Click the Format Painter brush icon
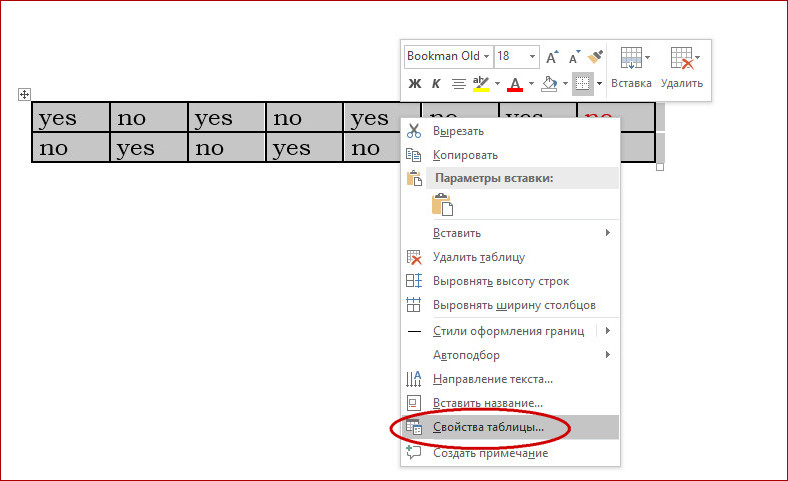 (595, 57)
